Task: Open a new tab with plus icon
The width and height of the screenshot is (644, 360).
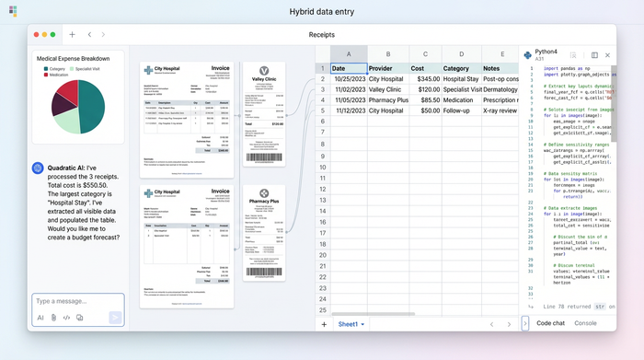Action: tap(73, 34)
